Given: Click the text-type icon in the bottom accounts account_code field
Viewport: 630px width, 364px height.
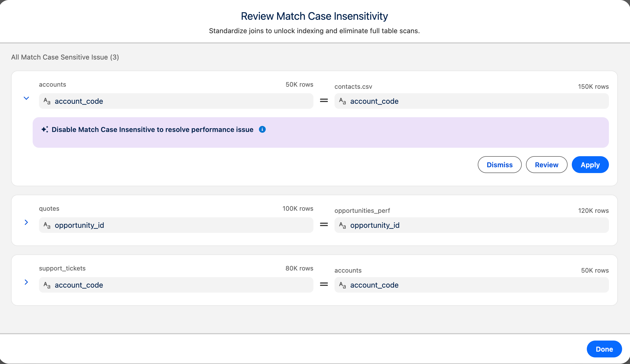Looking at the screenshot, I should (x=342, y=285).
